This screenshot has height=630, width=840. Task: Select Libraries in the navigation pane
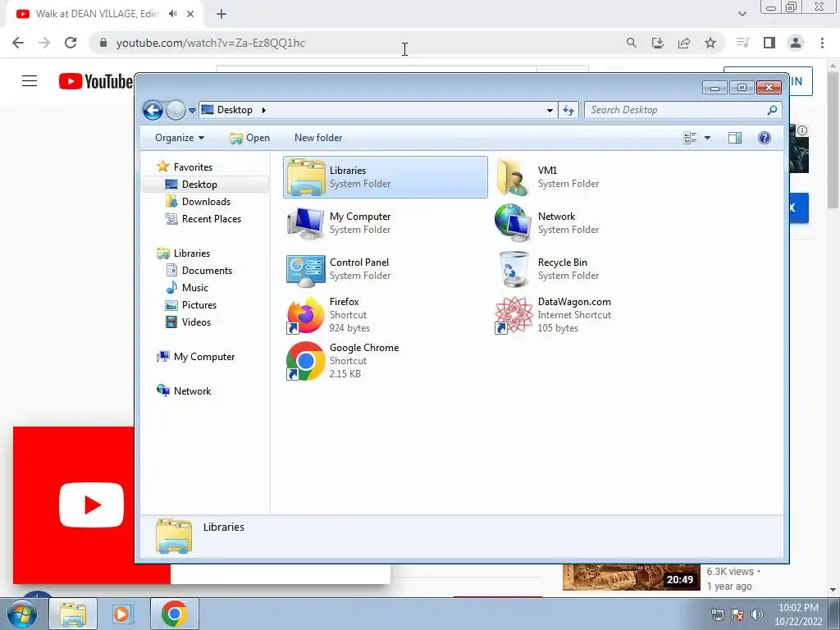click(192, 253)
